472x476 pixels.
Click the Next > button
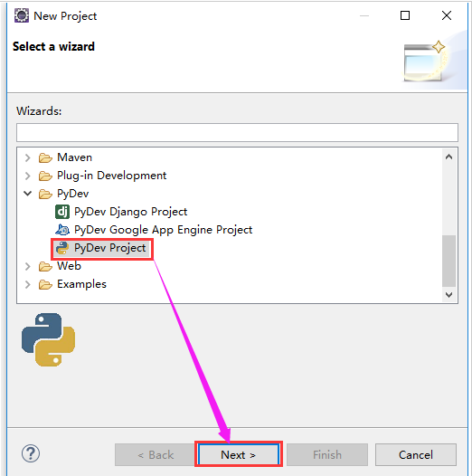(x=239, y=454)
